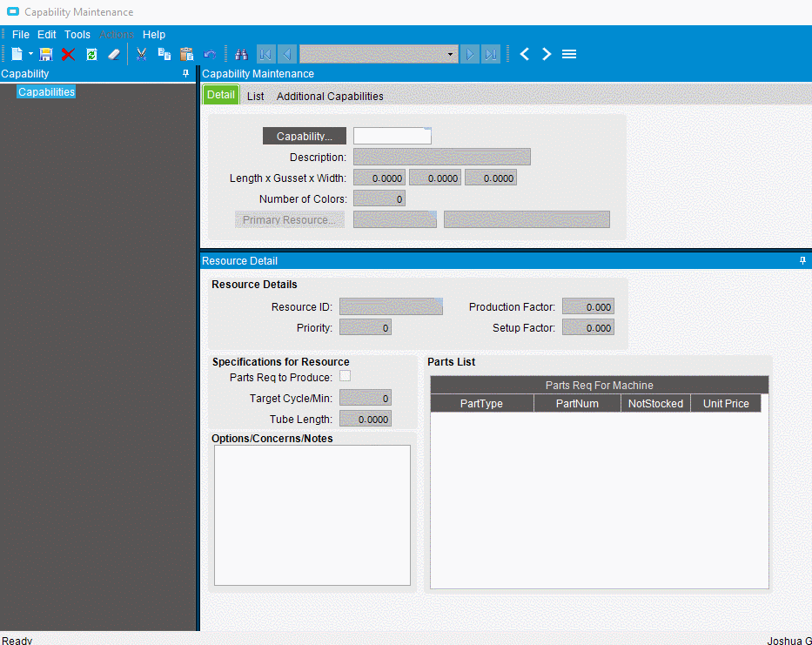Open the hamburger menu icon
This screenshot has width=812, height=645.
point(569,54)
